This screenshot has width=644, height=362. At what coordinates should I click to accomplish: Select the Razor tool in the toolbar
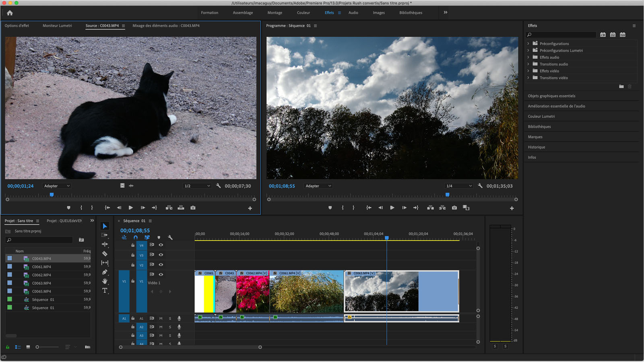tap(105, 254)
